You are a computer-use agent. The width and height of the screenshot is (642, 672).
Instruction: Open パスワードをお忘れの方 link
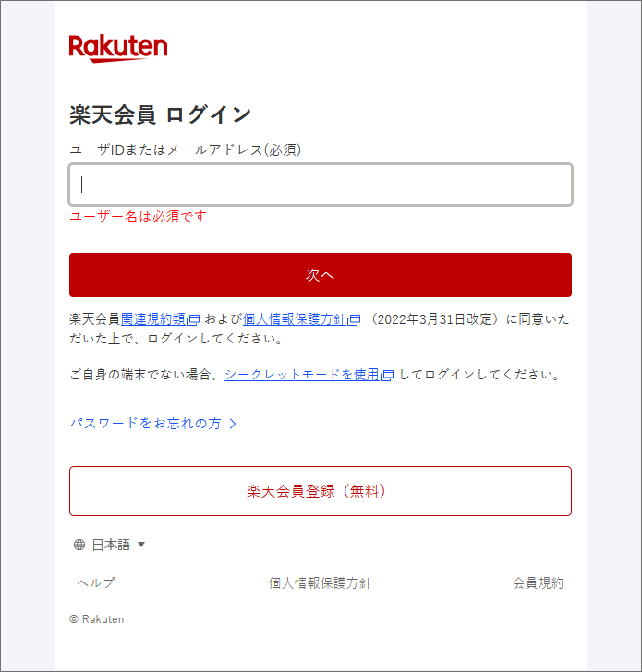(x=145, y=424)
